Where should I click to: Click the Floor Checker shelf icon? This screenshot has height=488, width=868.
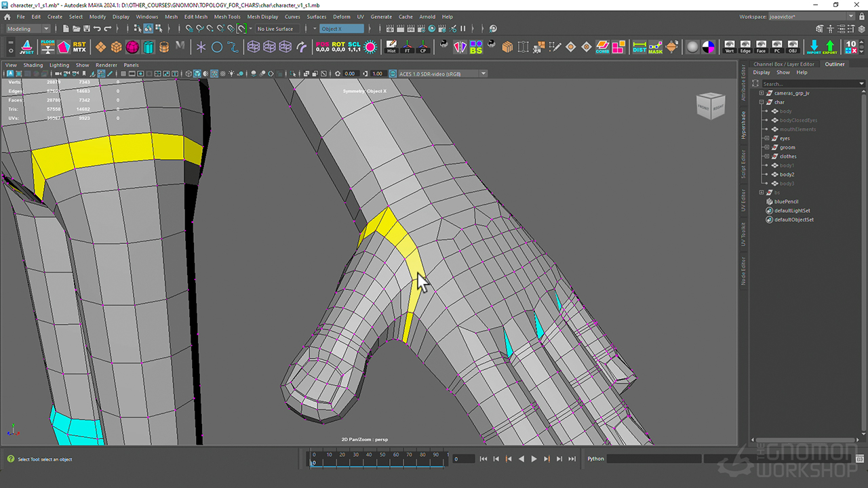click(47, 47)
